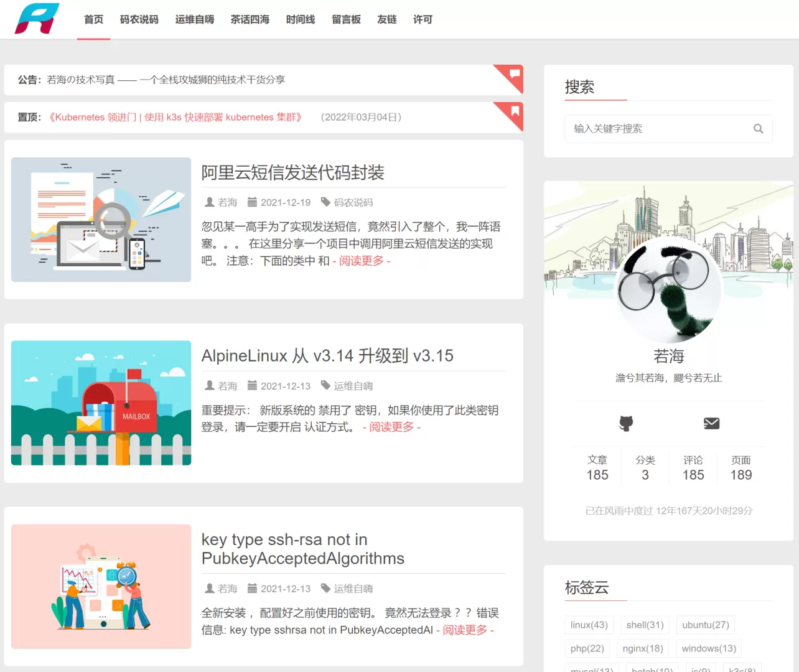Image resolution: width=799 pixels, height=672 pixels.
Task: Go to the 留言板 page
Action: pos(346,19)
